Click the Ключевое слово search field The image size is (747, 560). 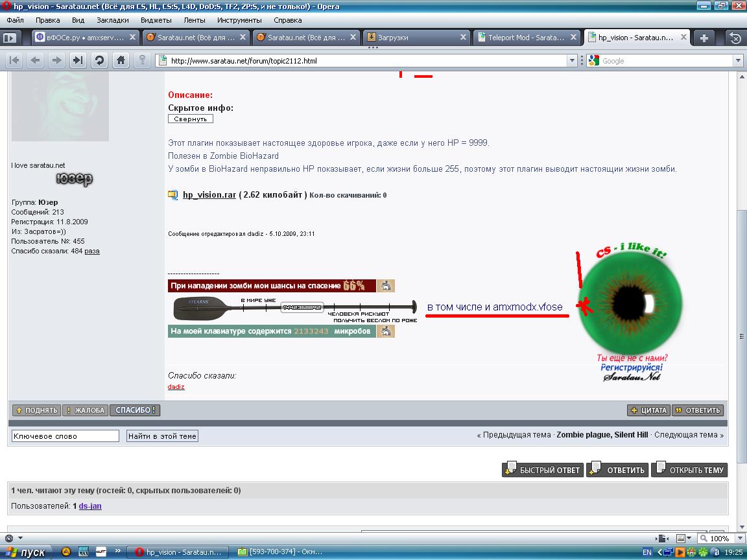point(65,436)
